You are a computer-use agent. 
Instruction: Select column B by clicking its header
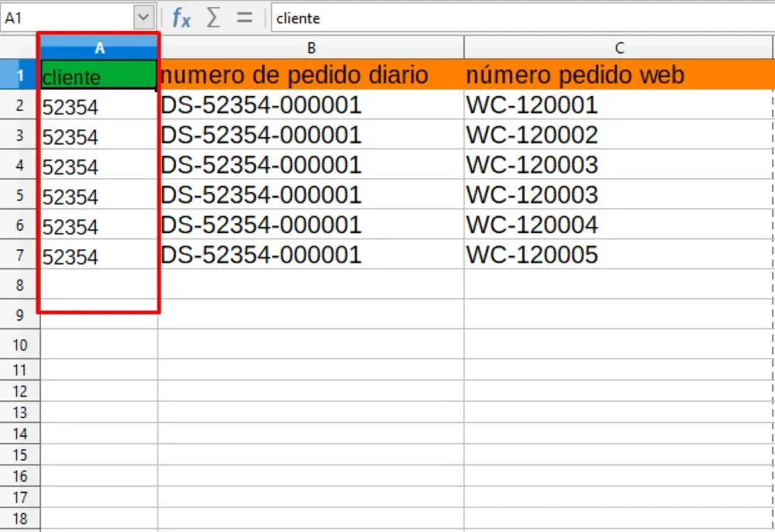coord(311,47)
